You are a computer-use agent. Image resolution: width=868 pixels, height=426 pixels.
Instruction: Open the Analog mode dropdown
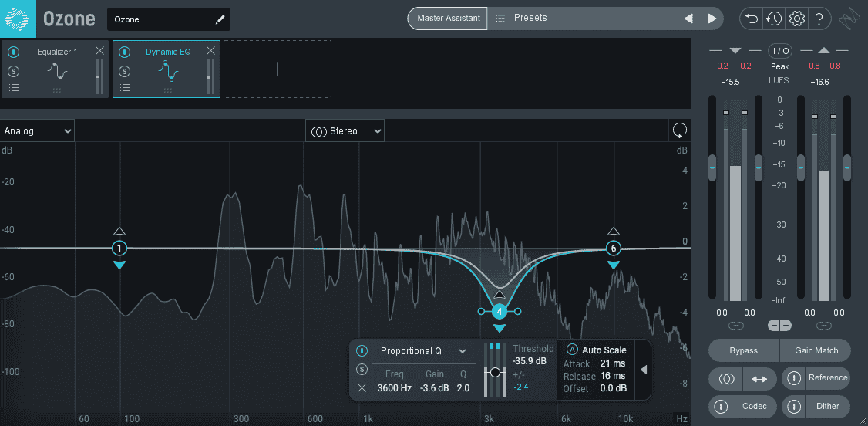pyautogui.click(x=37, y=131)
